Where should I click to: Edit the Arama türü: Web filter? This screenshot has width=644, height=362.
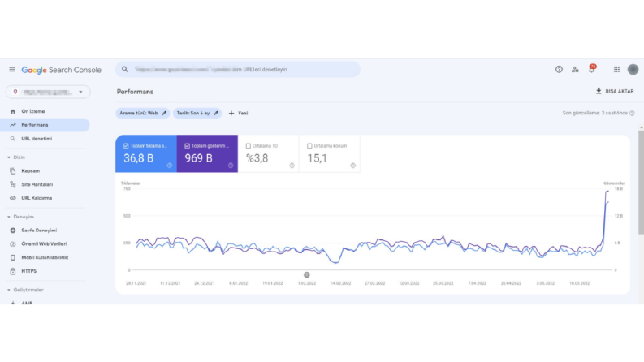pos(142,113)
